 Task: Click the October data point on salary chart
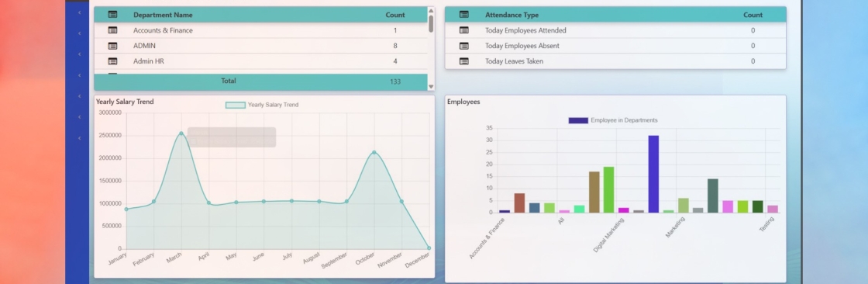coord(374,152)
